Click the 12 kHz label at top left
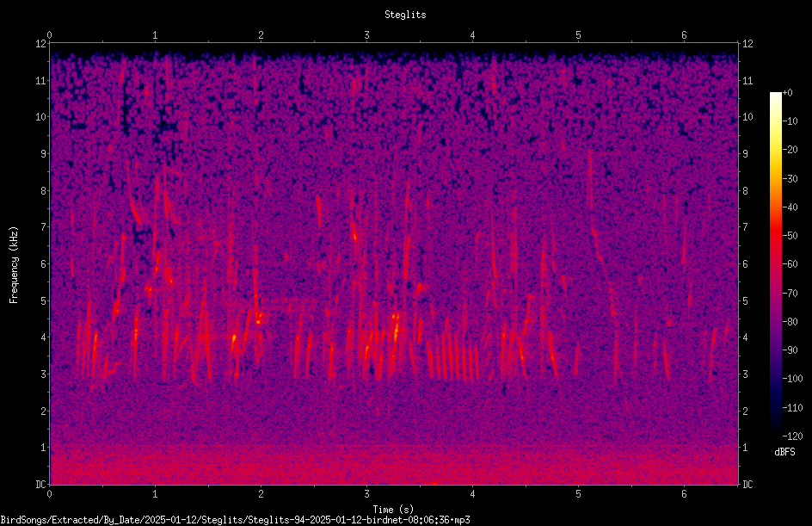This screenshot has height=526, width=812. pyautogui.click(x=40, y=44)
